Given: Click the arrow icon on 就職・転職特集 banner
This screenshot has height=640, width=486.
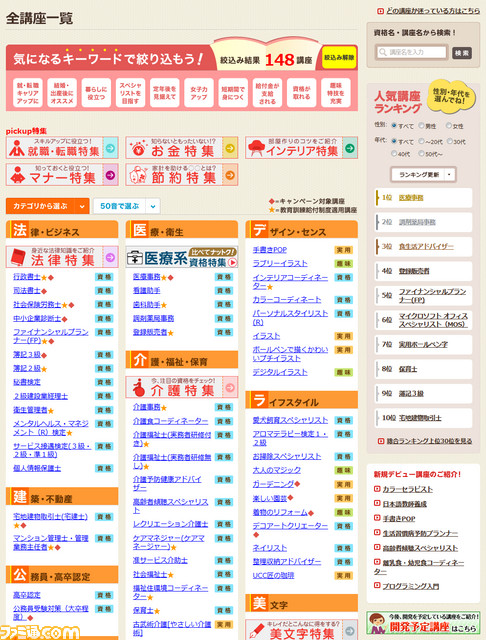Looking at the screenshot, I should 110,149.
